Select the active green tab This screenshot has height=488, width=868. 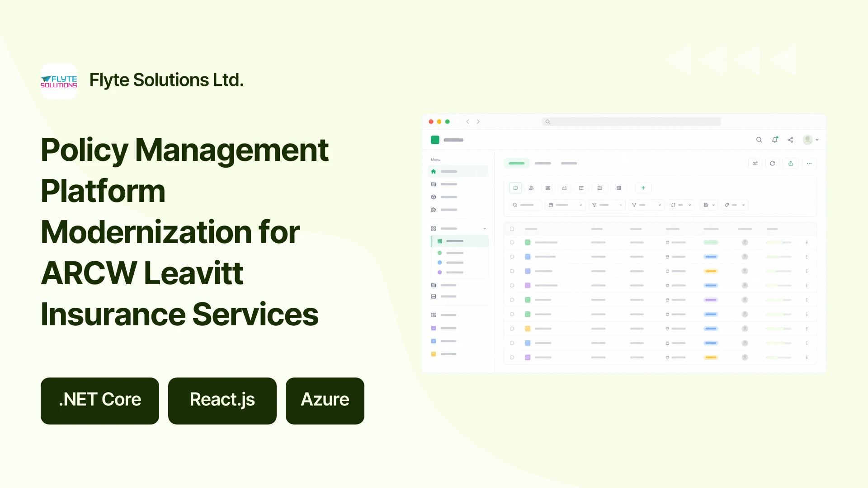[517, 163]
